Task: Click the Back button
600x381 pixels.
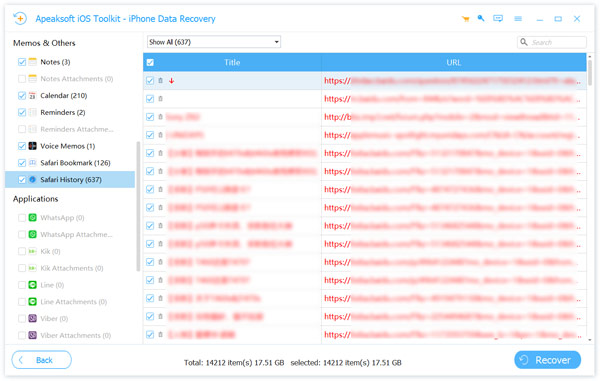Action: [41, 360]
